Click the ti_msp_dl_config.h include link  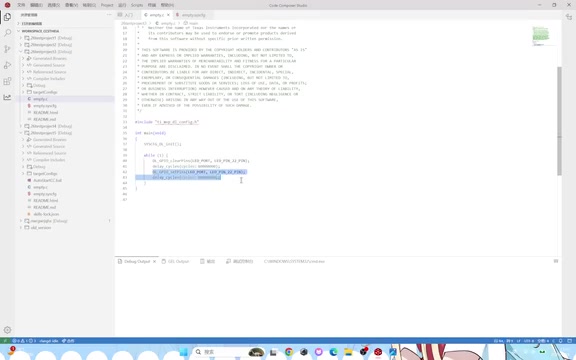click(177, 122)
